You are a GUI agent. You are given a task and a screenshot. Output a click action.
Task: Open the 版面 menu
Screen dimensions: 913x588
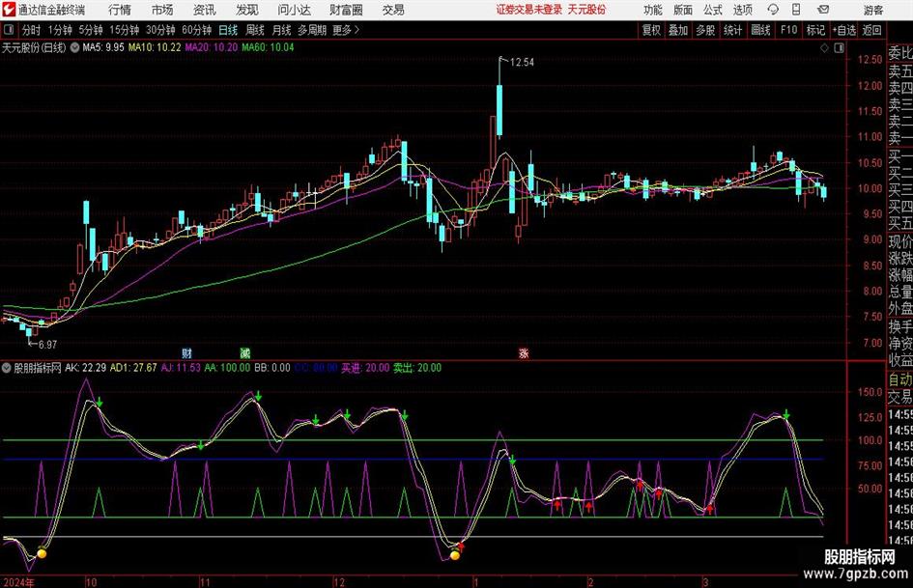682,10
